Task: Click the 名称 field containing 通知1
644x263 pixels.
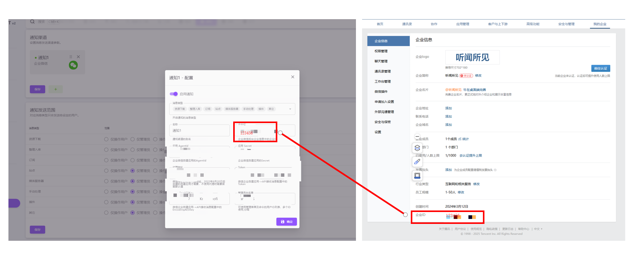Action: coord(199,130)
